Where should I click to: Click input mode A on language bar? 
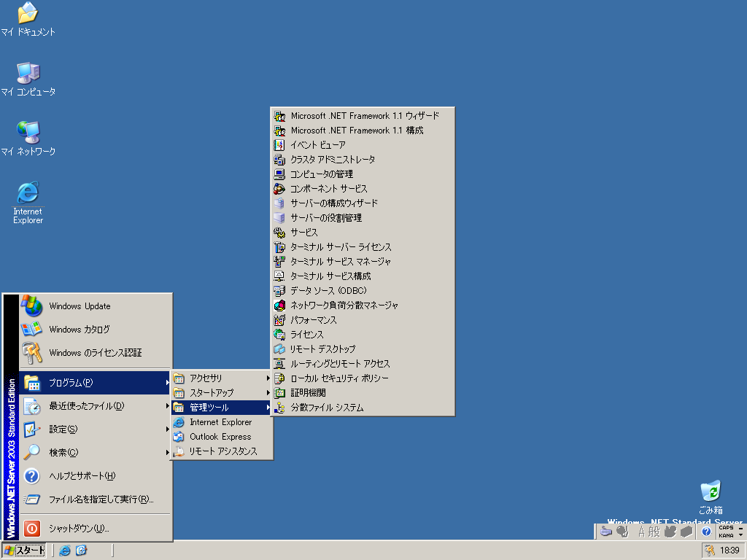641,532
